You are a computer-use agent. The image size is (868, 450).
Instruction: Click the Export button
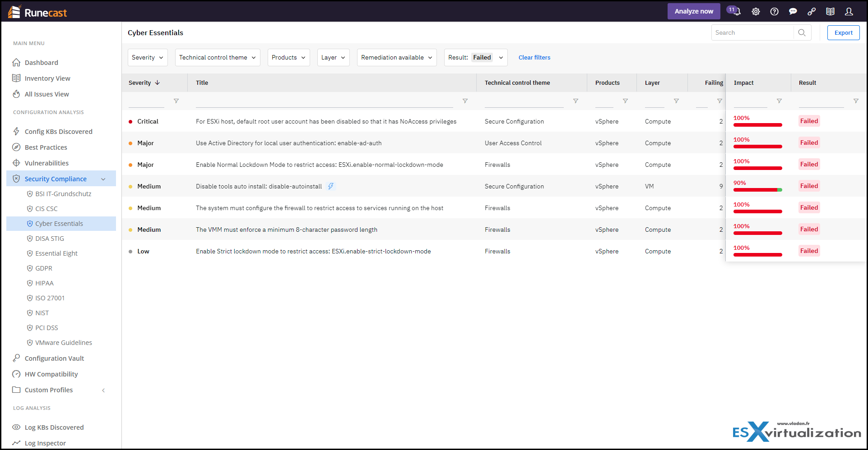coord(843,32)
